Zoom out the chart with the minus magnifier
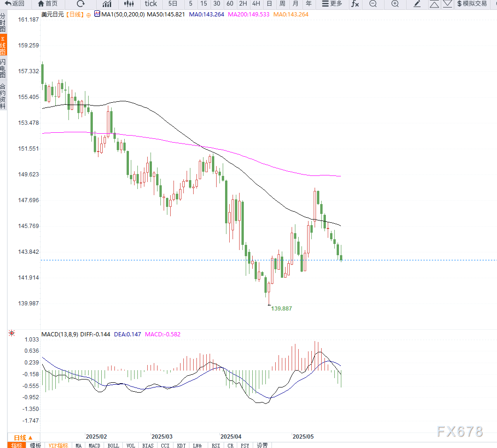The height and width of the screenshot is (448, 497). coord(373,4)
